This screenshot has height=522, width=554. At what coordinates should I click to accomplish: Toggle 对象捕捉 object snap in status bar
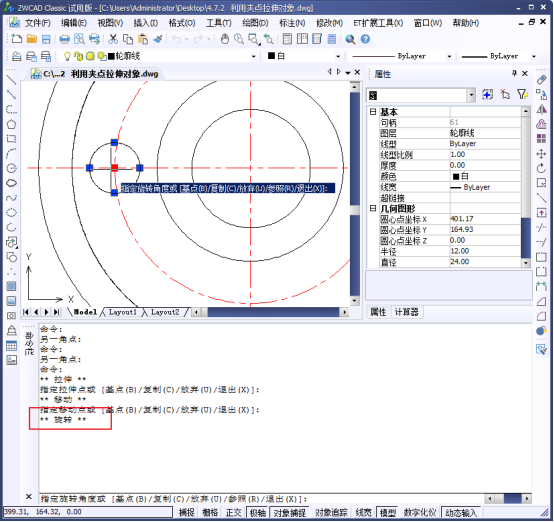tap(290, 512)
